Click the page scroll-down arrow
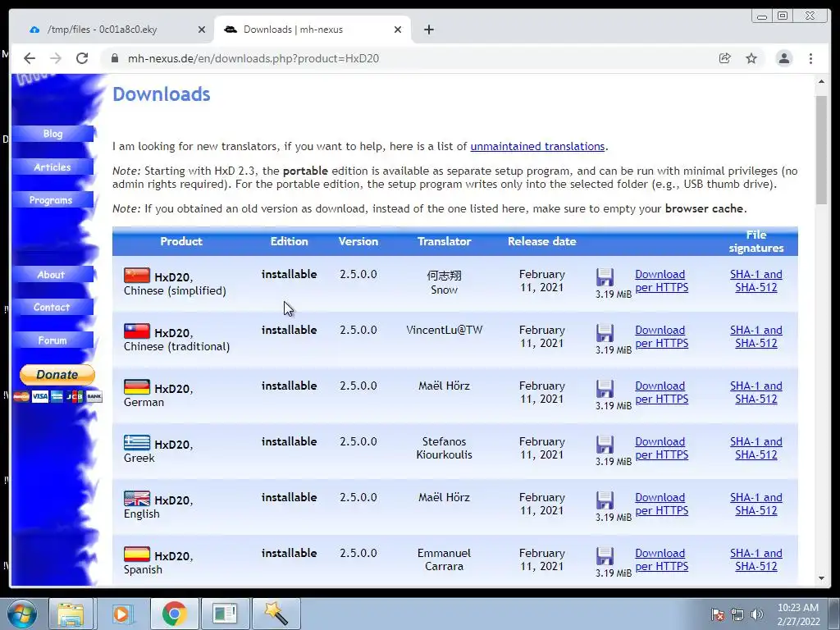 pos(821,578)
